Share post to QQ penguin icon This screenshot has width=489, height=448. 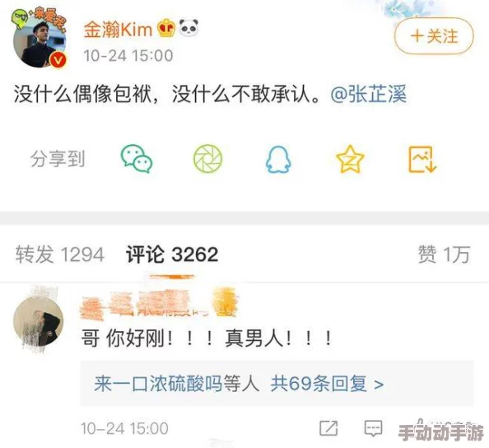pyautogui.click(x=278, y=160)
